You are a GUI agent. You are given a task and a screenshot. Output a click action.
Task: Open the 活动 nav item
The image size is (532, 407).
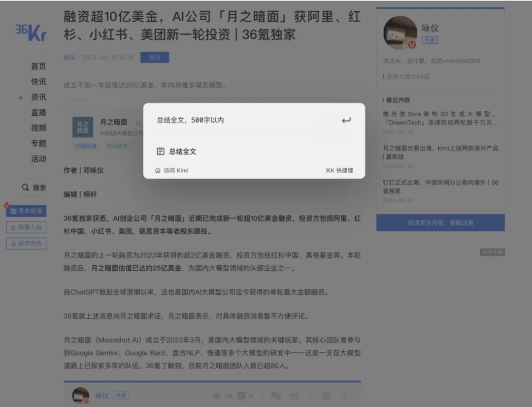coord(38,158)
